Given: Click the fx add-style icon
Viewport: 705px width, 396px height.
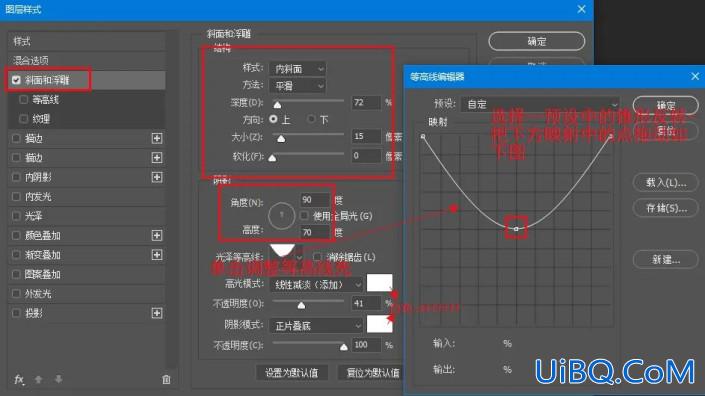Looking at the screenshot, I should 18,379.
